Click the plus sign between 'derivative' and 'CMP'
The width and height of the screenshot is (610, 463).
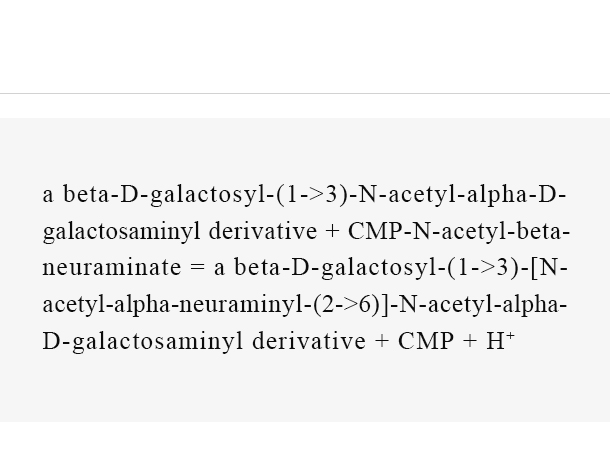click(x=382, y=342)
